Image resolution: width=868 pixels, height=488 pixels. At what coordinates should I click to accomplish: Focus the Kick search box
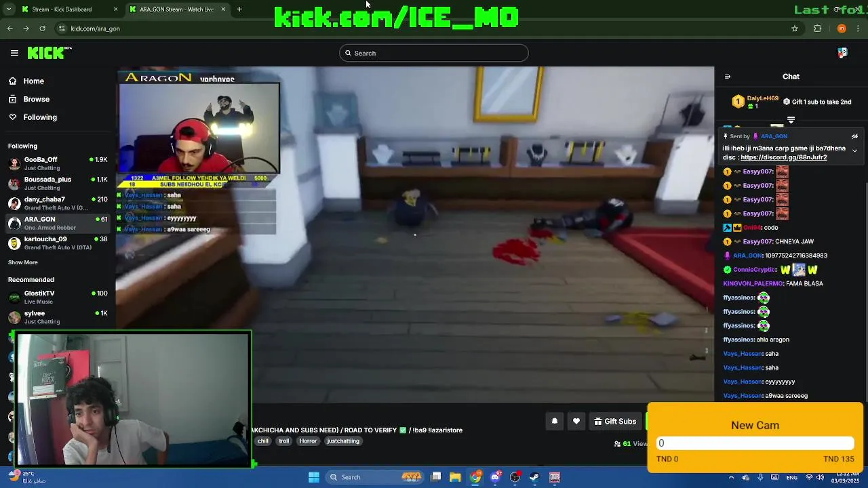click(434, 53)
